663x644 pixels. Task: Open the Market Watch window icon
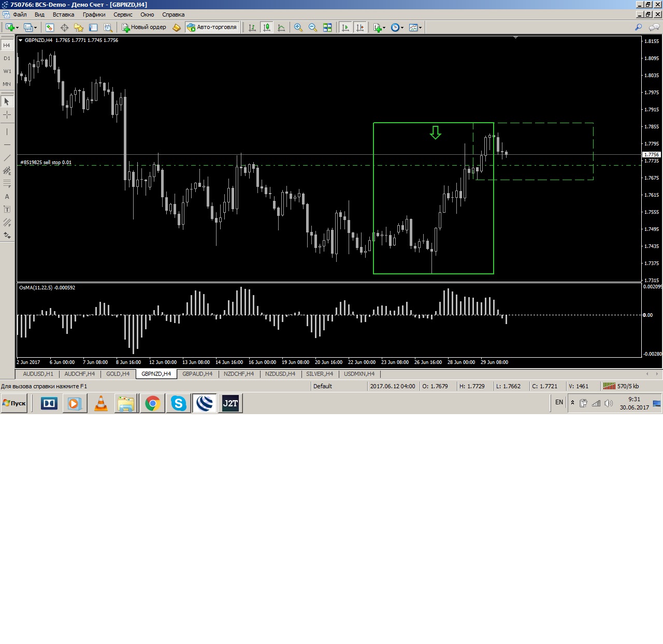50,27
